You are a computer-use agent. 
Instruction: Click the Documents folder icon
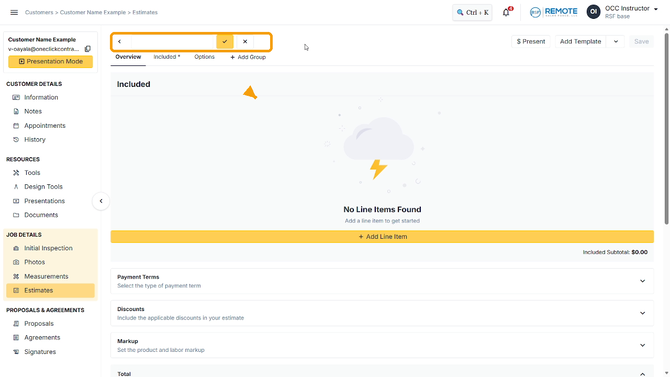click(16, 215)
